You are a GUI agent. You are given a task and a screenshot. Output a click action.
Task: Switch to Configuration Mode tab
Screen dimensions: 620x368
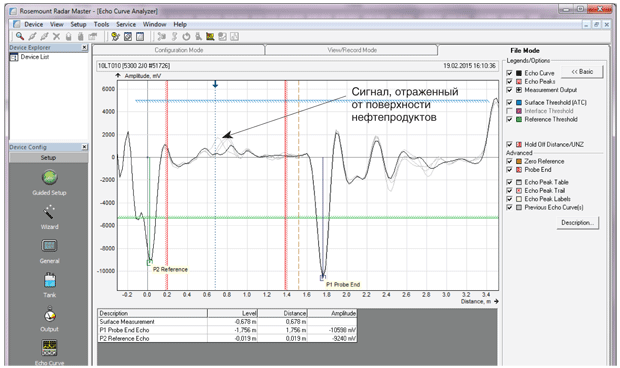pyautogui.click(x=179, y=50)
